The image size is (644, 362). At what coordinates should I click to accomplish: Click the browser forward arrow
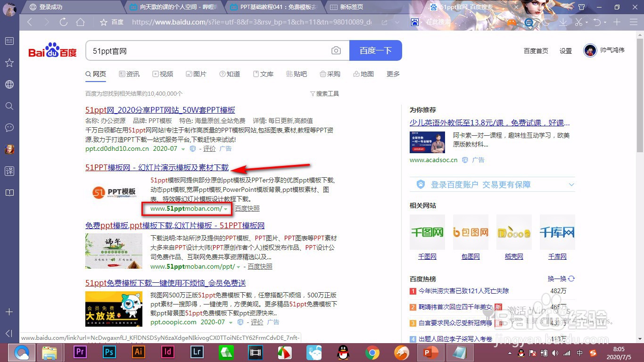click(x=46, y=22)
